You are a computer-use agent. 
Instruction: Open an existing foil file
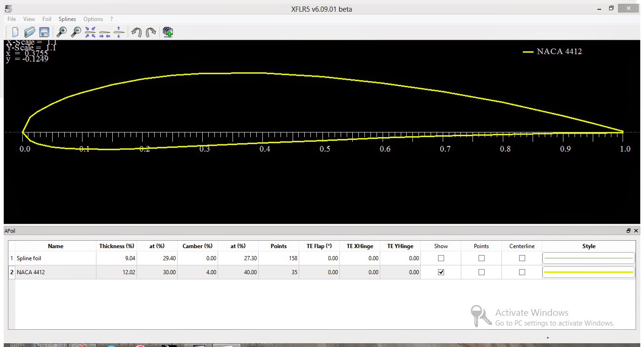pos(29,32)
